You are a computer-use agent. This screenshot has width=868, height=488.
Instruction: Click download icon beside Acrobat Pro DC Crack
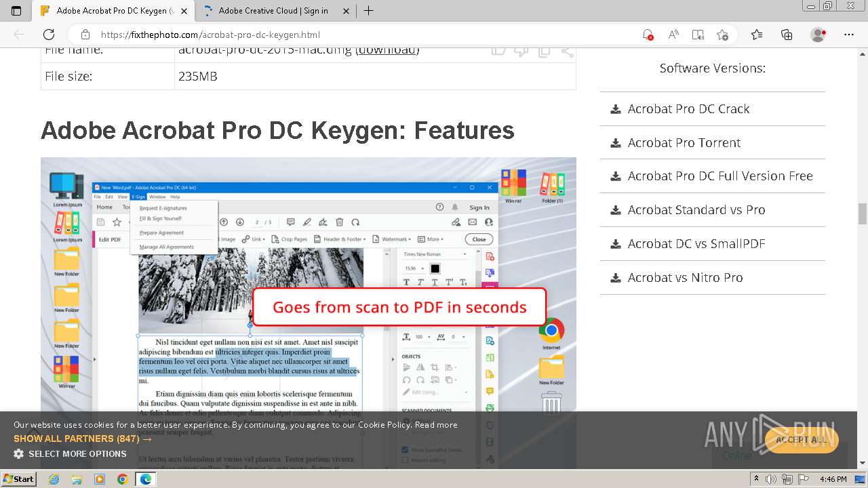[616, 108]
